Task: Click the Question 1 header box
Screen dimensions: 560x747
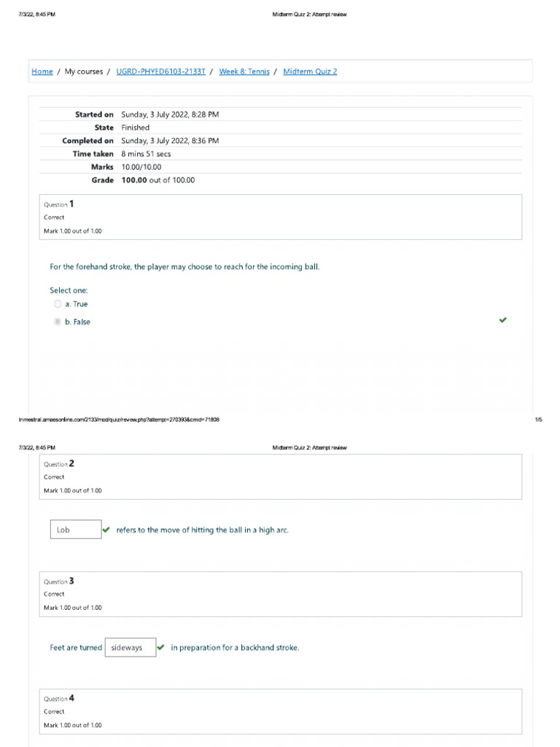Action: [x=281, y=217]
